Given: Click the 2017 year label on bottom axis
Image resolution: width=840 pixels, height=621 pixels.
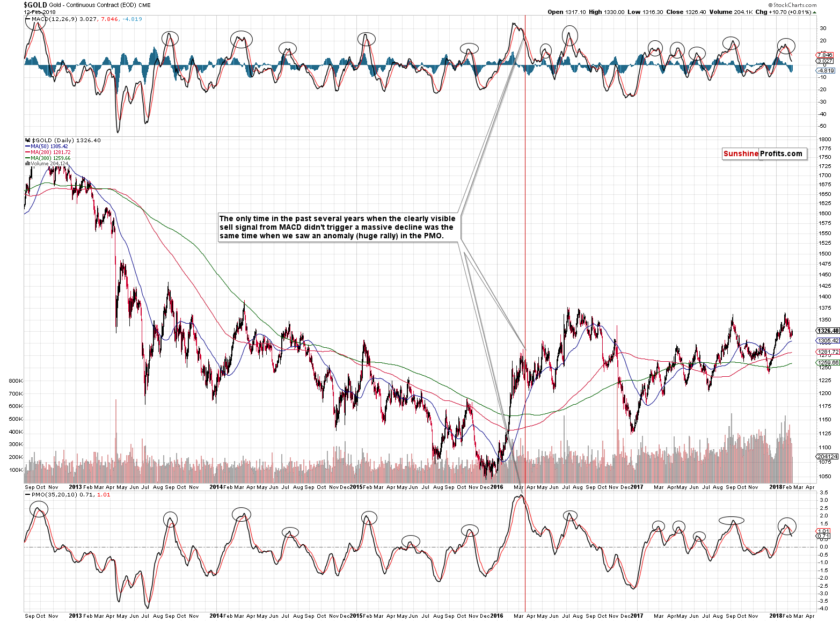Looking at the screenshot, I should pyautogui.click(x=637, y=616).
